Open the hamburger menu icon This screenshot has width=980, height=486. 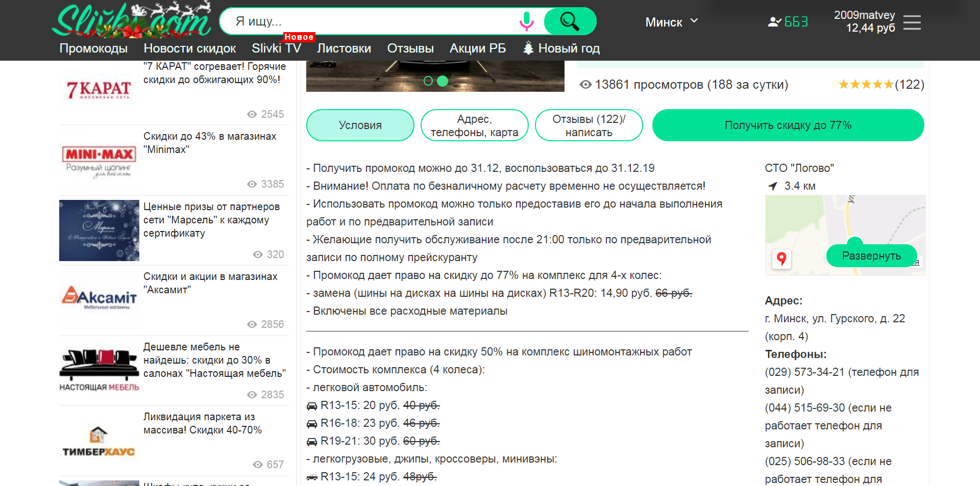coord(912,22)
